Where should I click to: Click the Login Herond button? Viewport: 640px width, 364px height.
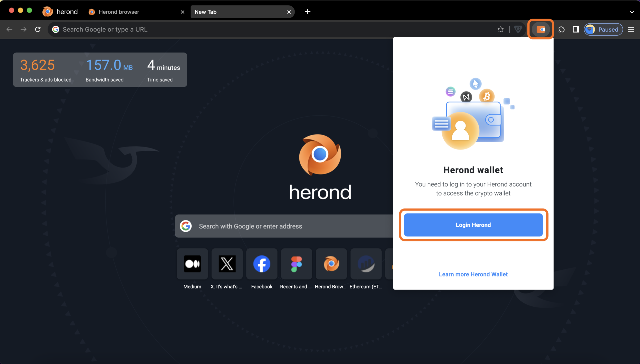473,225
